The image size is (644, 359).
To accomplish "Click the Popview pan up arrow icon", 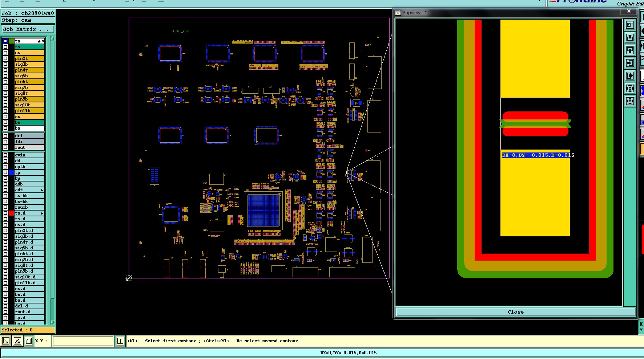I will tap(630, 37).
